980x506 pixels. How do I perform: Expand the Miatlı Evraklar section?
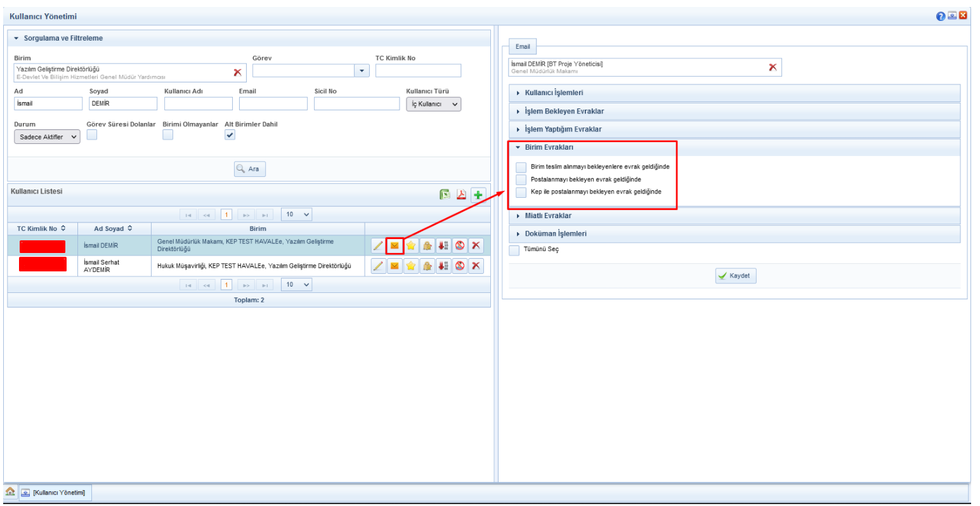point(548,216)
